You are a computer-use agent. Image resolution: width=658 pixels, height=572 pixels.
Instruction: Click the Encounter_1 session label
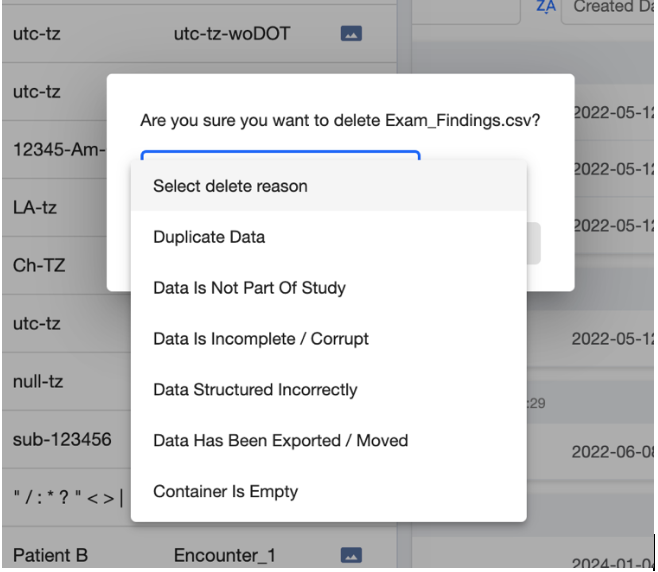click(225, 555)
